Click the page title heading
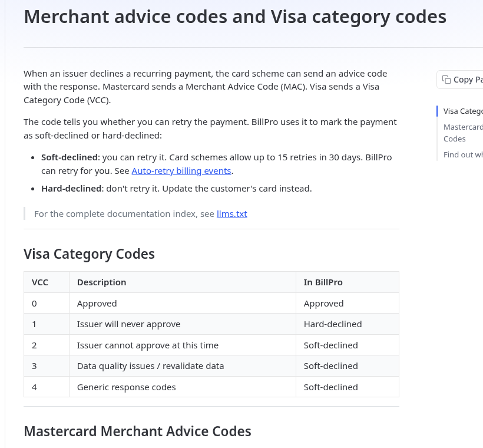483x448 pixels. pyautogui.click(x=235, y=17)
